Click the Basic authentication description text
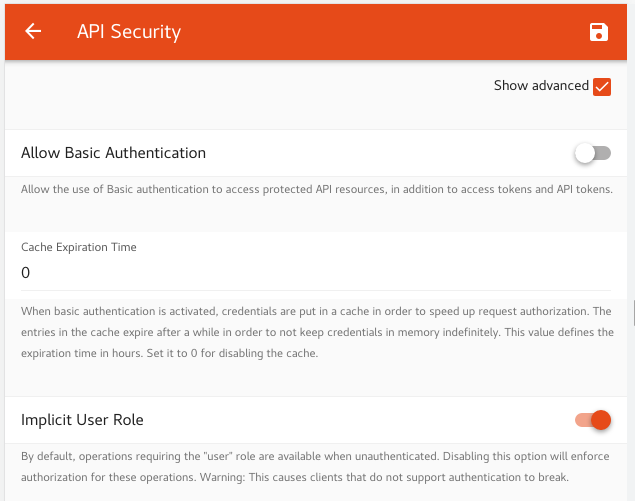Viewport: 635px width, 501px height. tap(316, 189)
